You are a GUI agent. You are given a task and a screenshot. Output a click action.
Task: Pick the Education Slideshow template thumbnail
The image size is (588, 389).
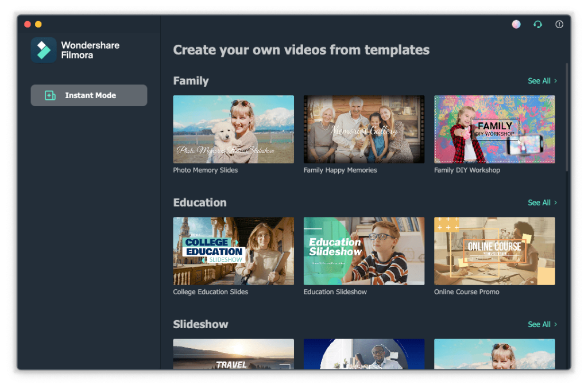364,251
